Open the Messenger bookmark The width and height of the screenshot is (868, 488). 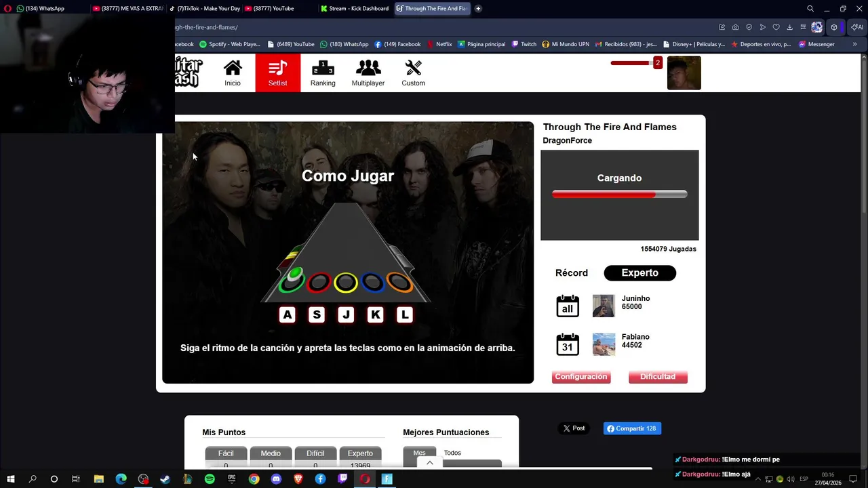point(816,44)
